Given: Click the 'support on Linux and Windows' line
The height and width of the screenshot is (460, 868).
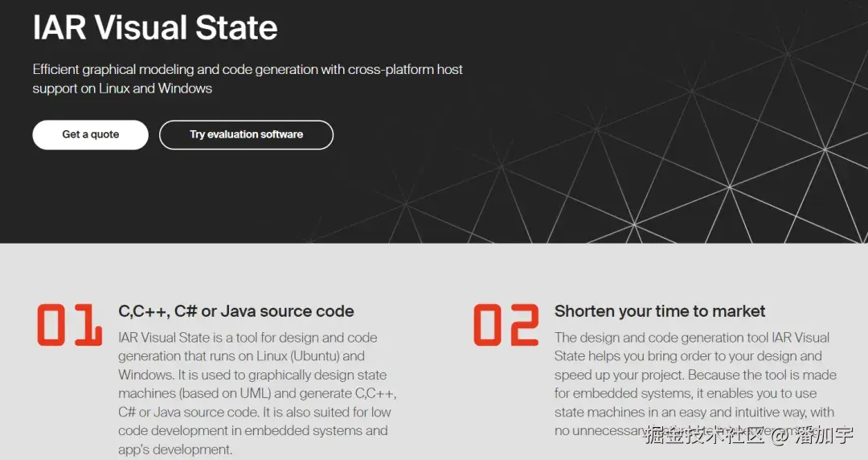Looking at the screenshot, I should point(122,88).
